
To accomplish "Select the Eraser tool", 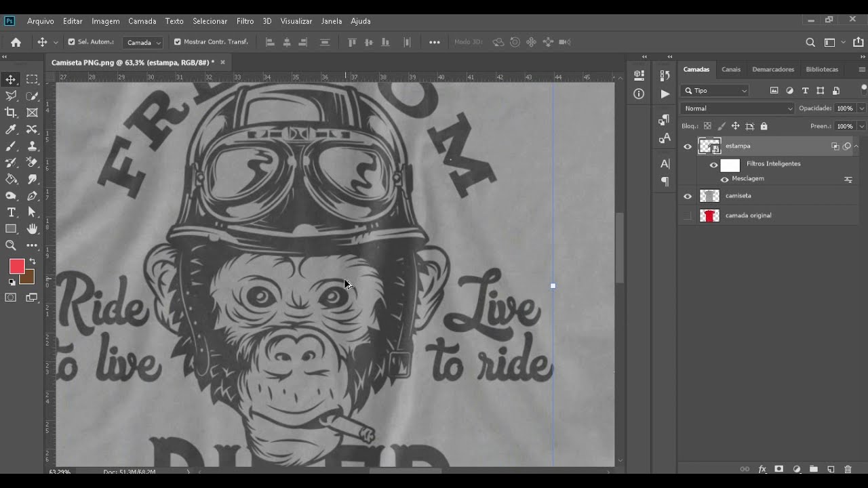I will [32, 163].
